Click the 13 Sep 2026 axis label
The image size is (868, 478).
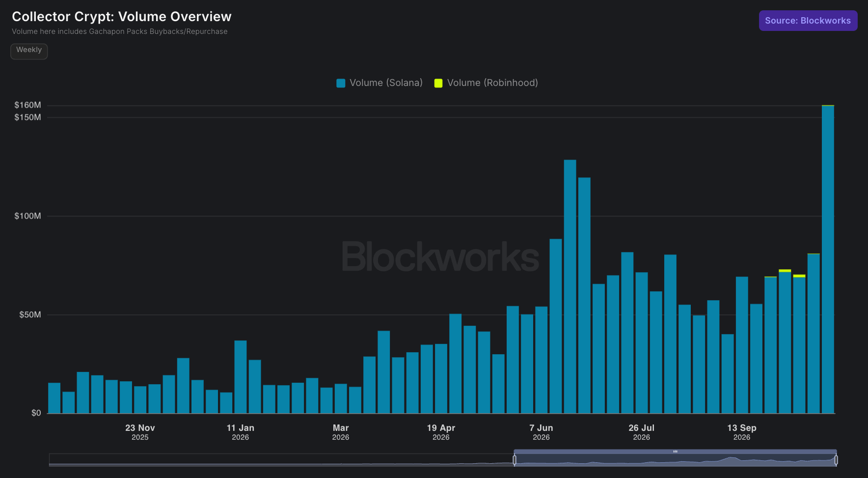[x=741, y=432]
